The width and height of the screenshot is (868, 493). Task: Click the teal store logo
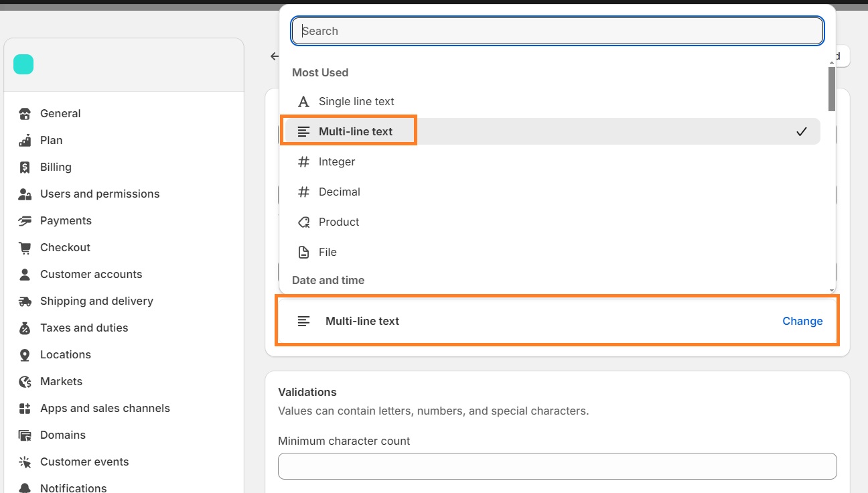[23, 64]
